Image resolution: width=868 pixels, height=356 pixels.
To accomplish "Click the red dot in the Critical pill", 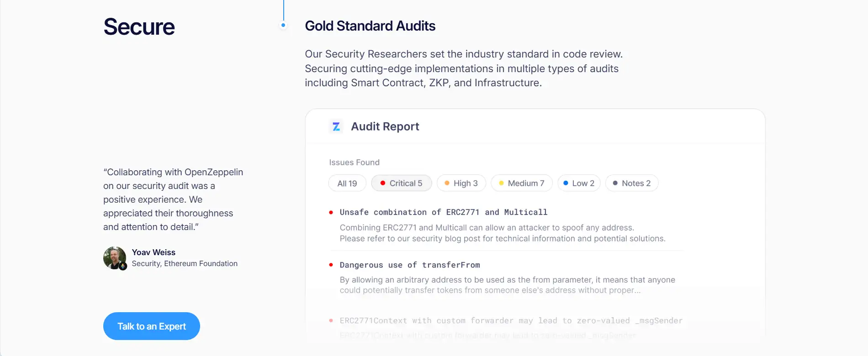I will pyautogui.click(x=383, y=183).
